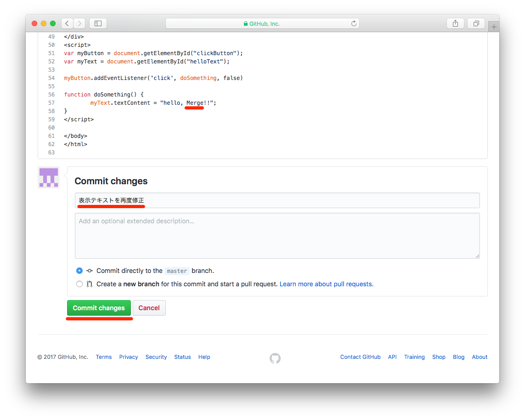Click the Privacy footer link
The width and height of the screenshot is (525, 420).
pyautogui.click(x=129, y=357)
